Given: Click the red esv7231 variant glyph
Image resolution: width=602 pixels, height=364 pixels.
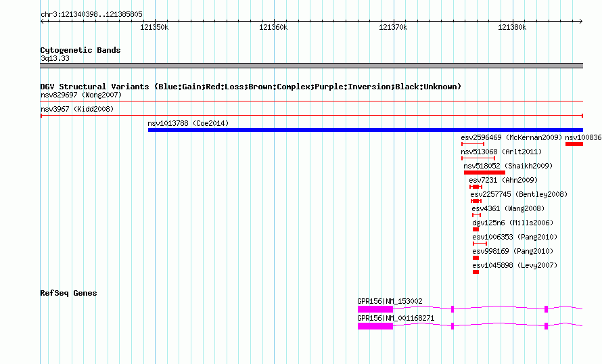Looking at the screenshot, I should 476,187.
